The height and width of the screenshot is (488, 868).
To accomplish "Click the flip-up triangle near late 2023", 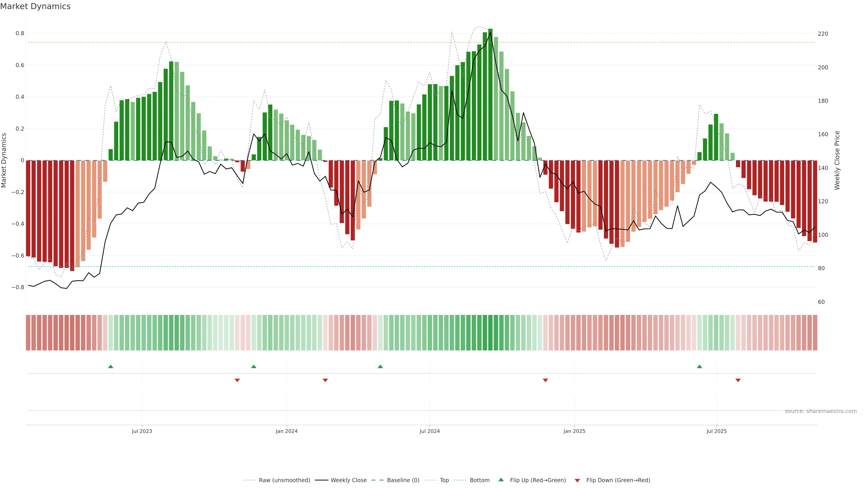I will pyautogui.click(x=254, y=366).
